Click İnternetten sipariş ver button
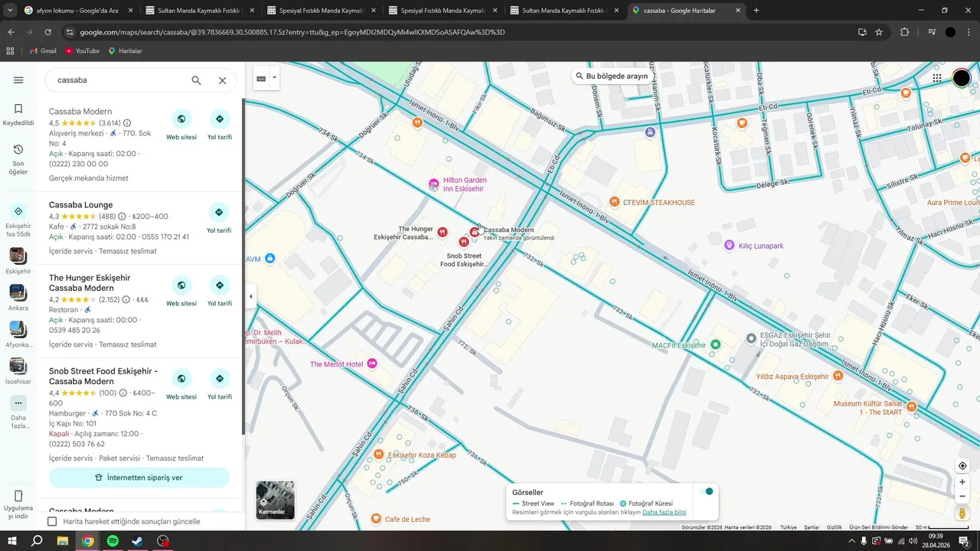Viewport: 980px width, 551px height. tap(139, 478)
